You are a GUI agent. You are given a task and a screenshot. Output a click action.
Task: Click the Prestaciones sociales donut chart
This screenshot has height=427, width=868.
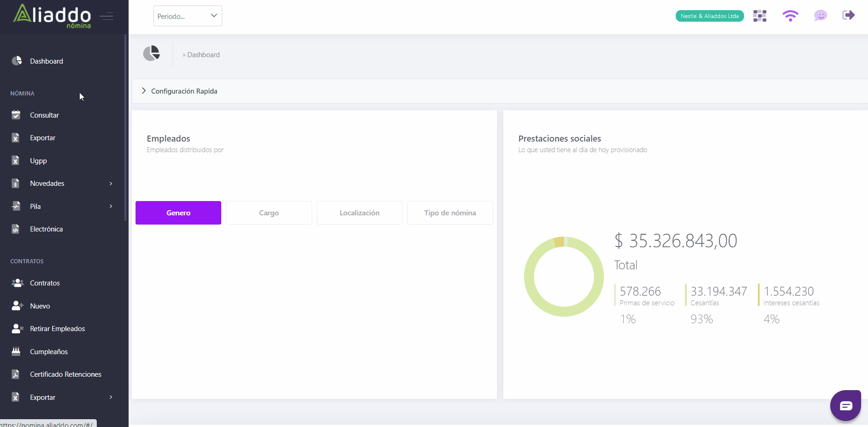coord(564,277)
